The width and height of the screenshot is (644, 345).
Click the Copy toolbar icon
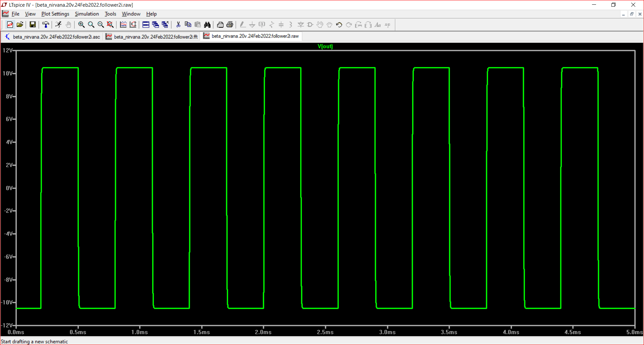(188, 25)
